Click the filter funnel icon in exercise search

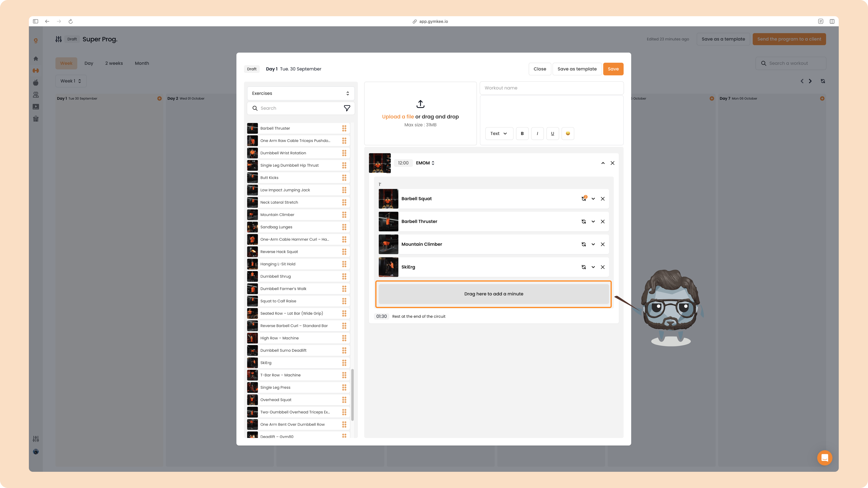[x=347, y=108]
